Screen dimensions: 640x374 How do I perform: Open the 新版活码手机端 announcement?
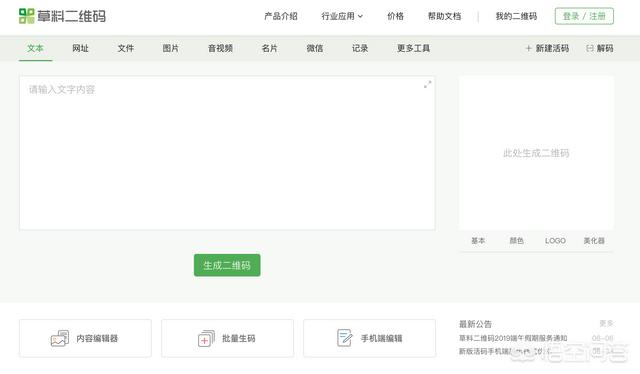[x=506, y=351]
